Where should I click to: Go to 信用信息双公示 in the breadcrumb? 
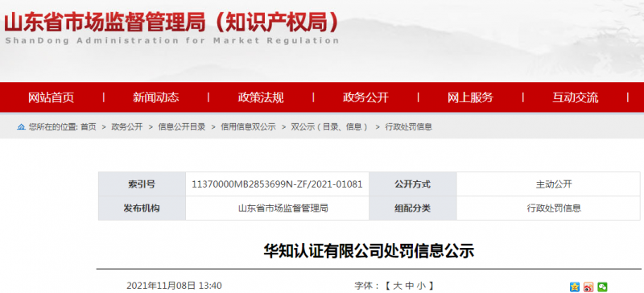tap(248, 127)
